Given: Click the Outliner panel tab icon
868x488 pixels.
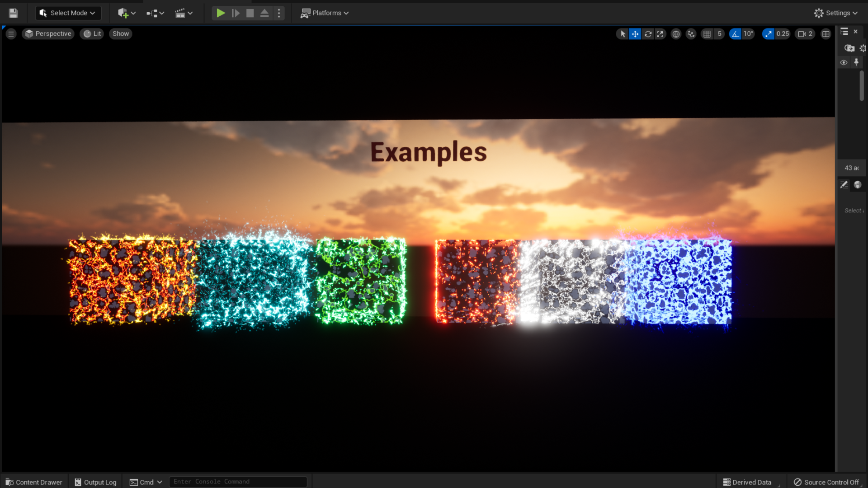Looking at the screenshot, I should coord(844,32).
